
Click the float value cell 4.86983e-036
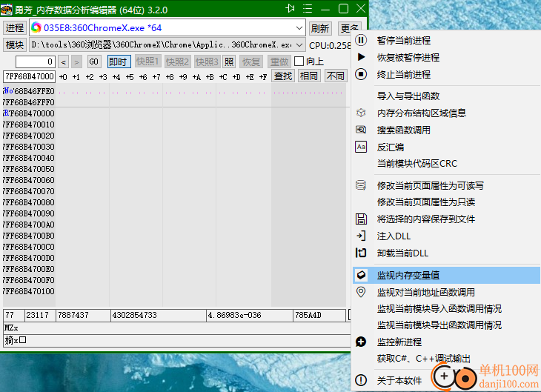[x=250, y=316]
